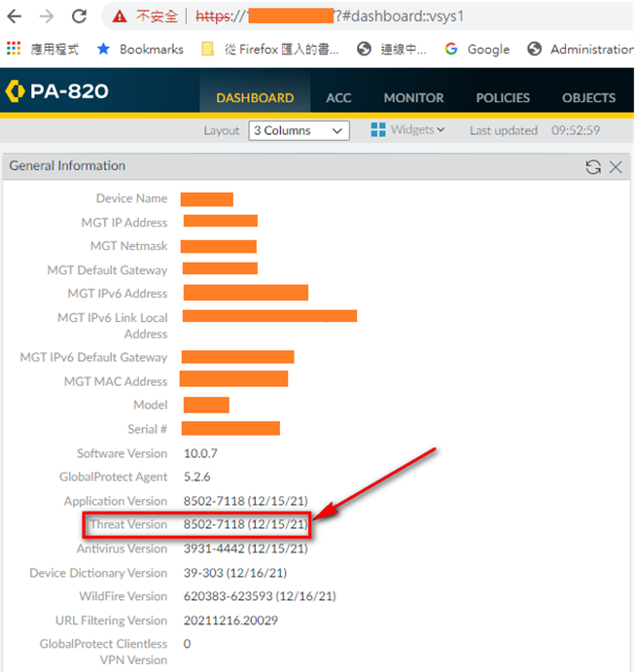Image resolution: width=635 pixels, height=672 pixels.
Task: Click the MGT Default Gateway label
Action: 107,270
